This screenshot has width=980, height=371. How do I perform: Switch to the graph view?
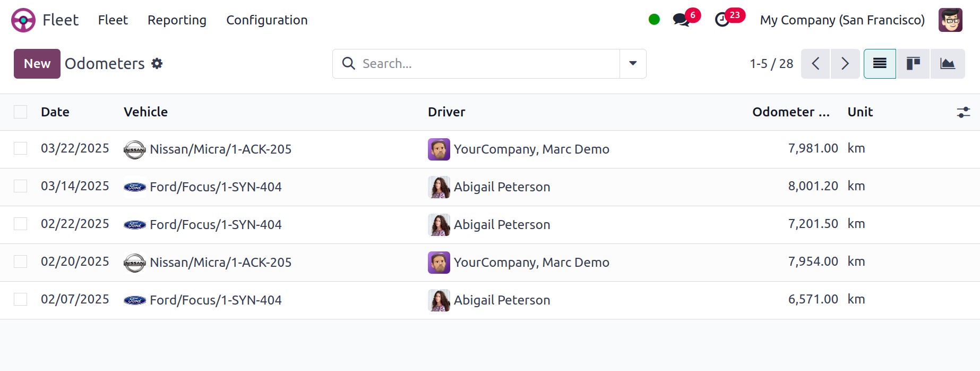pos(948,64)
